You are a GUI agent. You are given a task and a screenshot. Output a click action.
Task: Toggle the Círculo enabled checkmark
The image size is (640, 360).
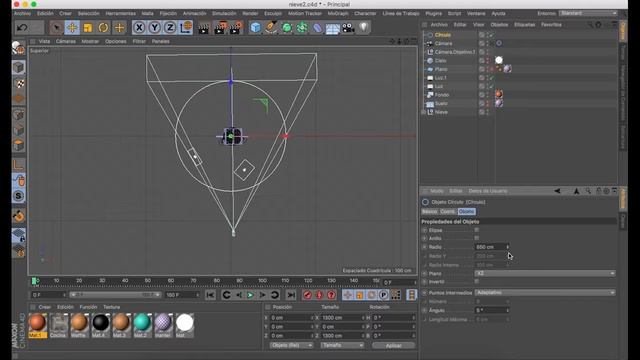click(x=491, y=35)
